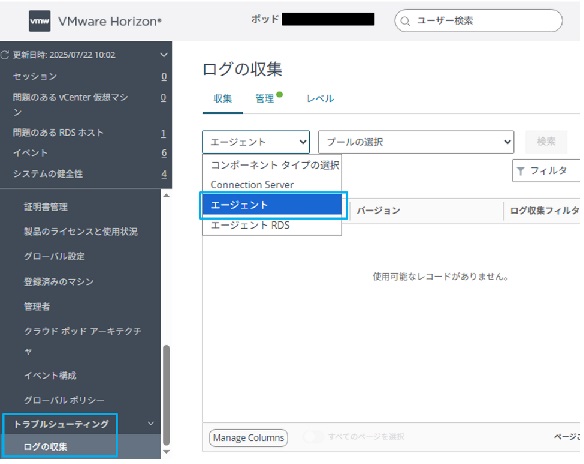The width and height of the screenshot is (584, 464).
Task: Open 登録済みのマシン in sidebar
Action: point(58,282)
